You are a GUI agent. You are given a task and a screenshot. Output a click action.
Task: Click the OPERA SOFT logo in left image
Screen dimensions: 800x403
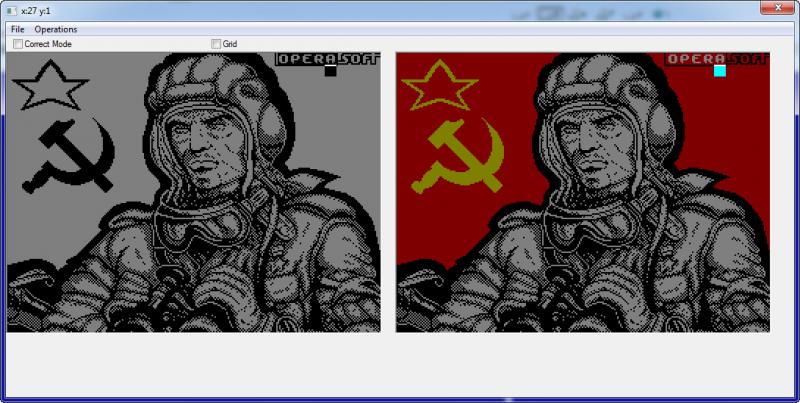pos(327,58)
